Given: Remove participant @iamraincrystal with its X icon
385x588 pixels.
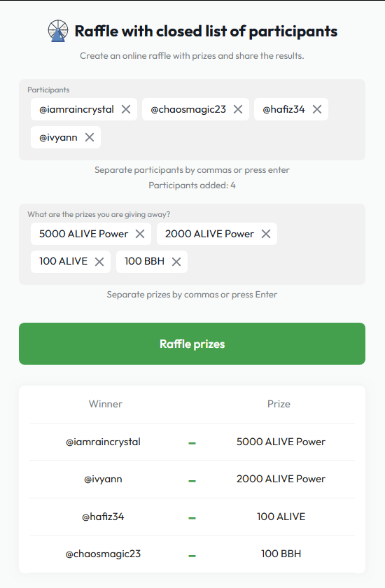Looking at the screenshot, I should click(126, 109).
